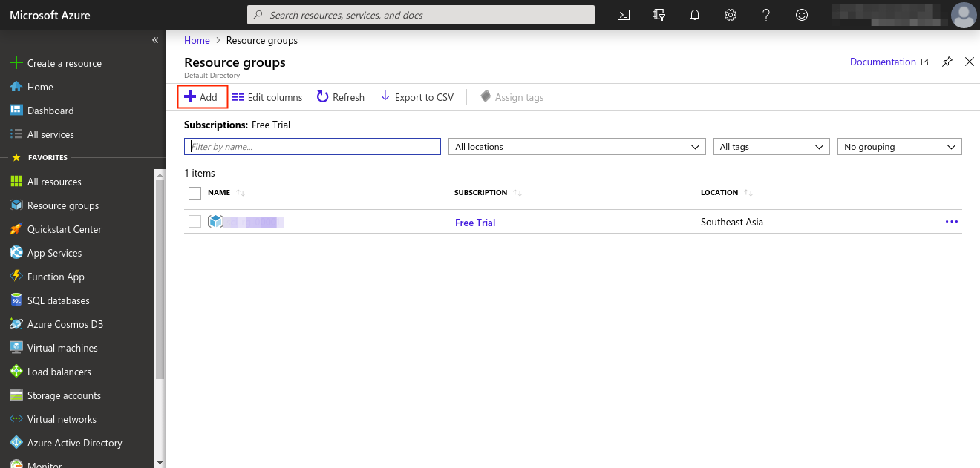This screenshot has height=468, width=980.
Task: Close the Resource groups blade
Action: [969, 62]
